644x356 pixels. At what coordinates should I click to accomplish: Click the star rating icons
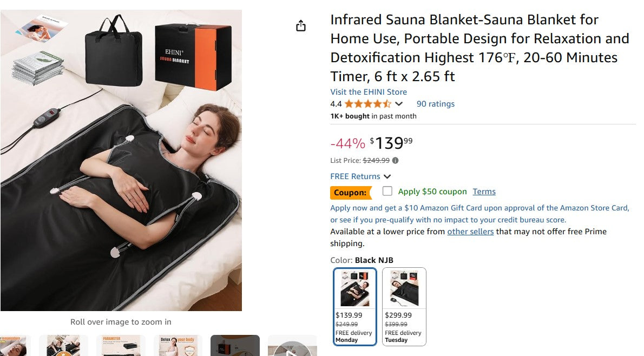pos(367,104)
